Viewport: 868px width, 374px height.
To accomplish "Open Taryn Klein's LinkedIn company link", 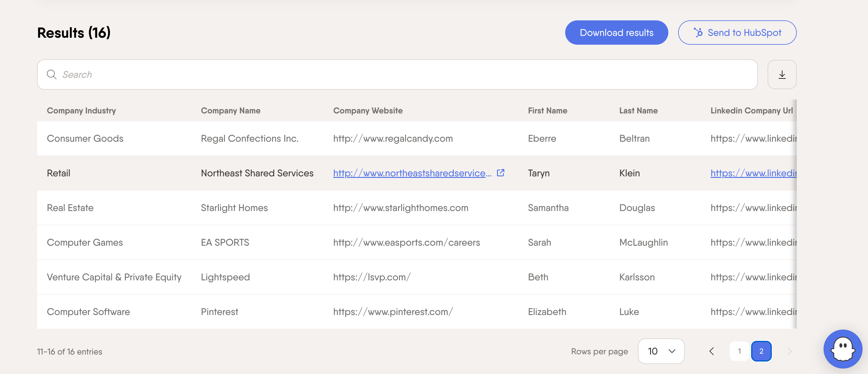I will click(x=753, y=173).
